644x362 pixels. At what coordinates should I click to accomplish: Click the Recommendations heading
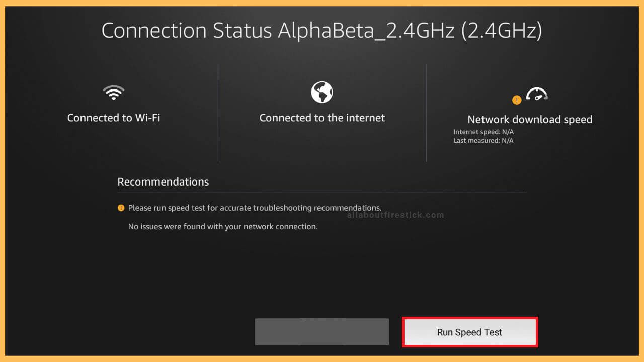(163, 182)
